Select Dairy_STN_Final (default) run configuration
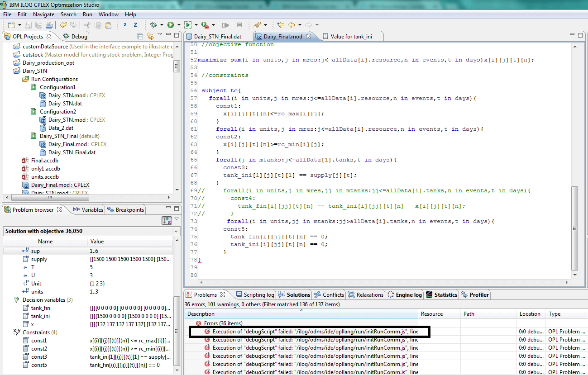588x375 pixels. pyautogui.click(x=70, y=136)
